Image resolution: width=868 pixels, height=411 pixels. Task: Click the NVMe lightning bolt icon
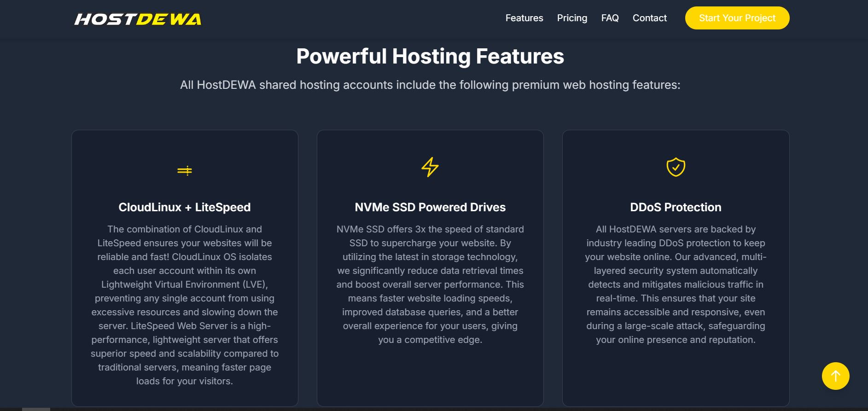430,167
